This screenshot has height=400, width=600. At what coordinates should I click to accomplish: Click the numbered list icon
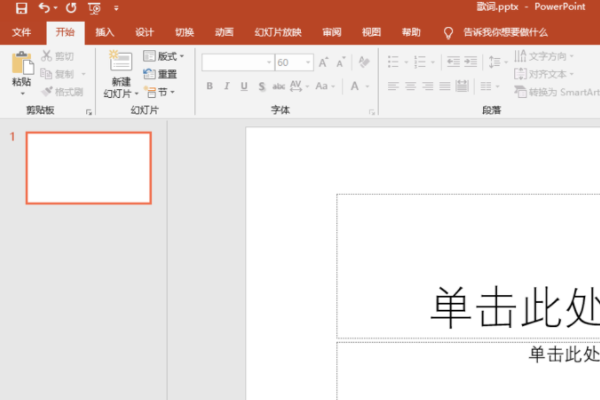[x=420, y=62]
